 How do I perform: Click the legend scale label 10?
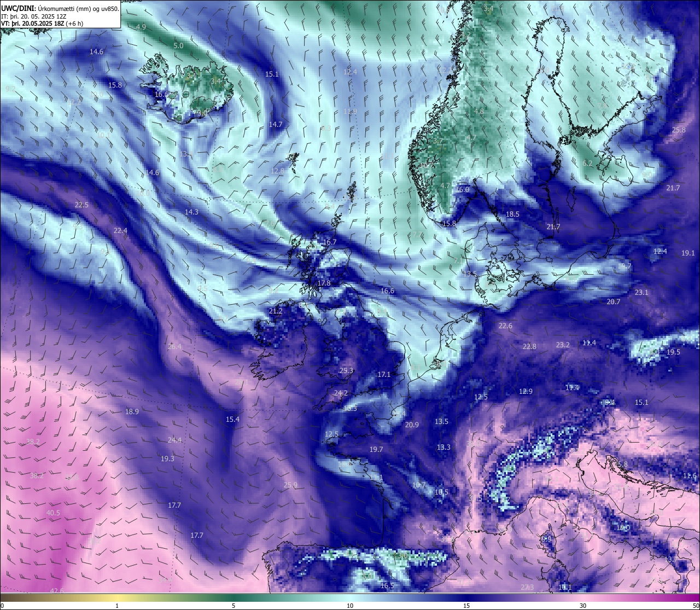coord(350,606)
